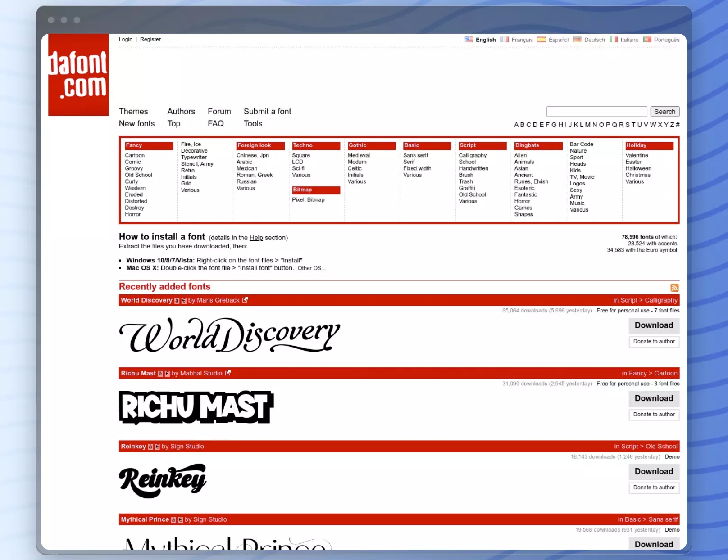Click the Reinkey font preview
The width and height of the screenshot is (728, 560).
(163, 480)
